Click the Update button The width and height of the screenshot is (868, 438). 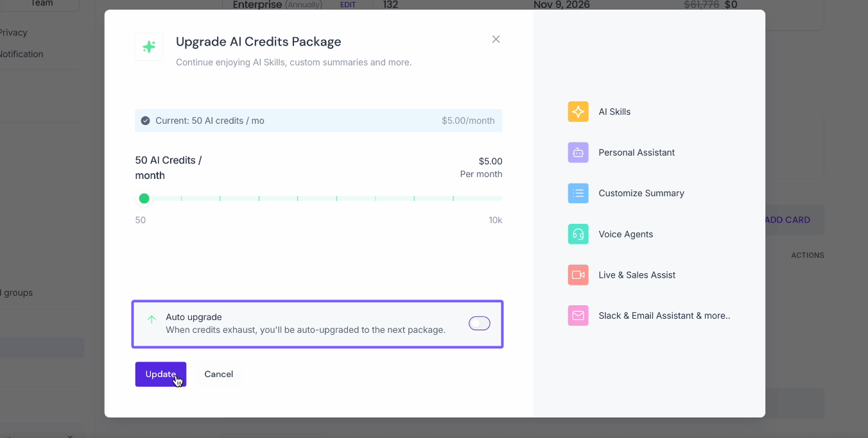(x=161, y=375)
